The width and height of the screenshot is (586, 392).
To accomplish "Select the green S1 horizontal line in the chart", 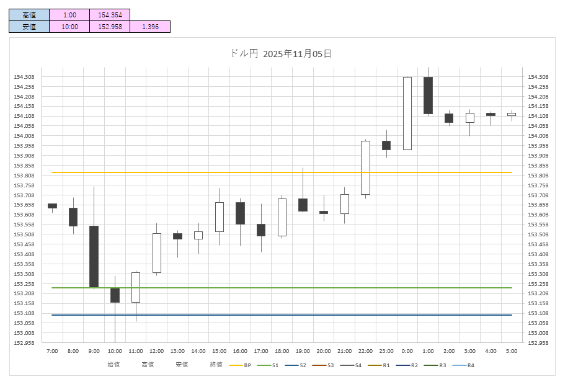I will [186, 288].
